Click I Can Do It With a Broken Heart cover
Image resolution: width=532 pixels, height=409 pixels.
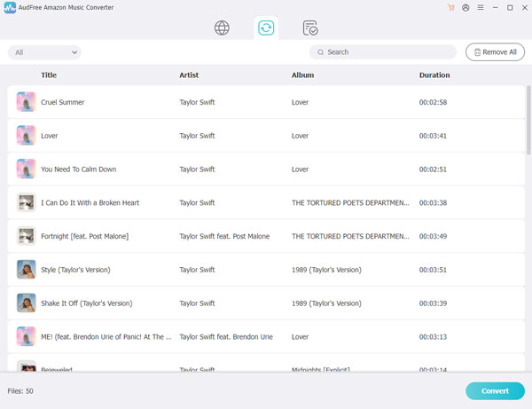[26, 202]
